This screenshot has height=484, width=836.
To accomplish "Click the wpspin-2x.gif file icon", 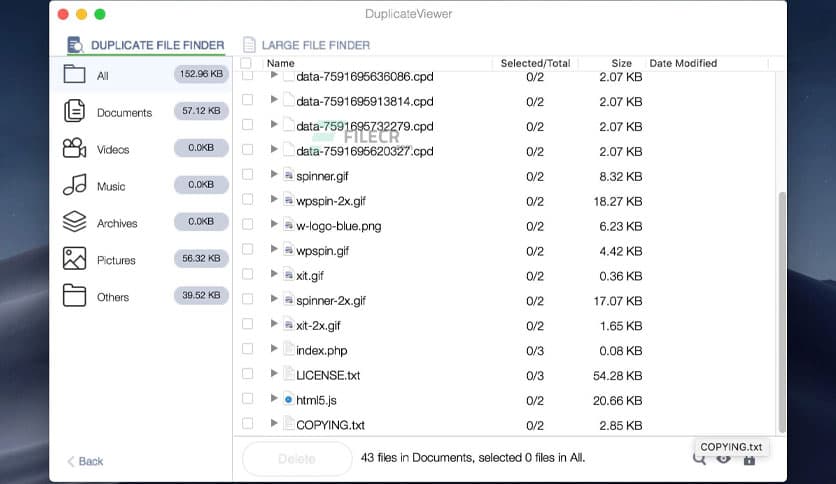I will (x=288, y=200).
